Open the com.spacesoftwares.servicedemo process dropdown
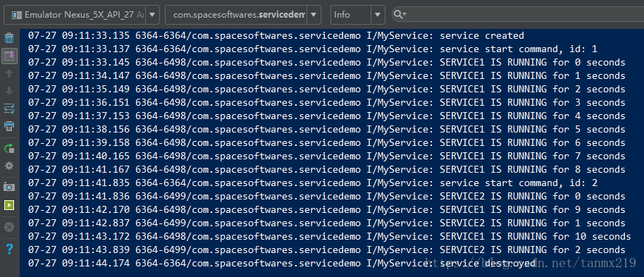644x277 pixels. [243, 15]
